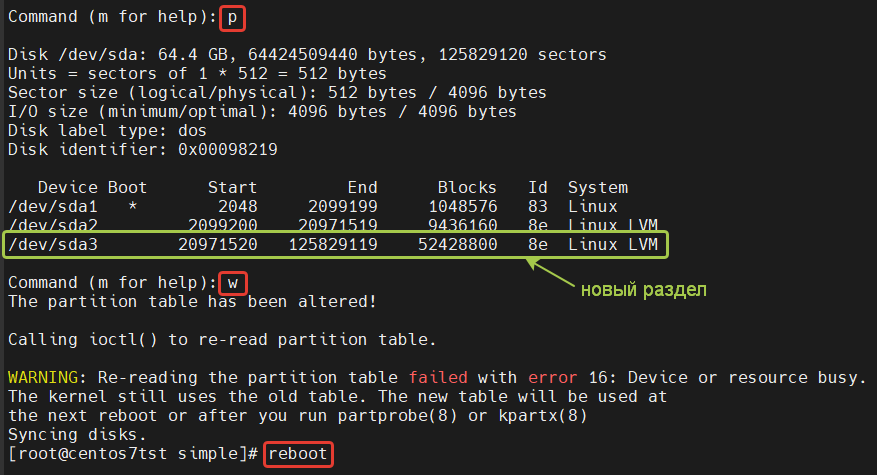Click the sda3 end sector 125829119
This screenshot has width=877, height=475.
(333, 244)
